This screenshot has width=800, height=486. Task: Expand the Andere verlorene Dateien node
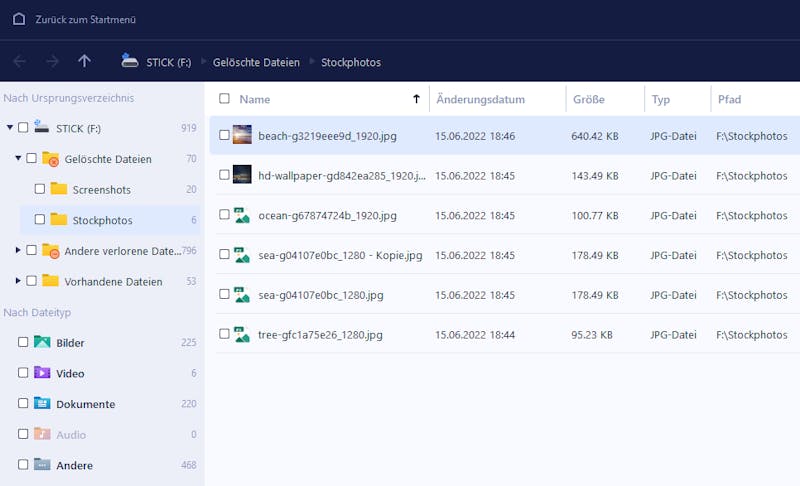click(18, 250)
